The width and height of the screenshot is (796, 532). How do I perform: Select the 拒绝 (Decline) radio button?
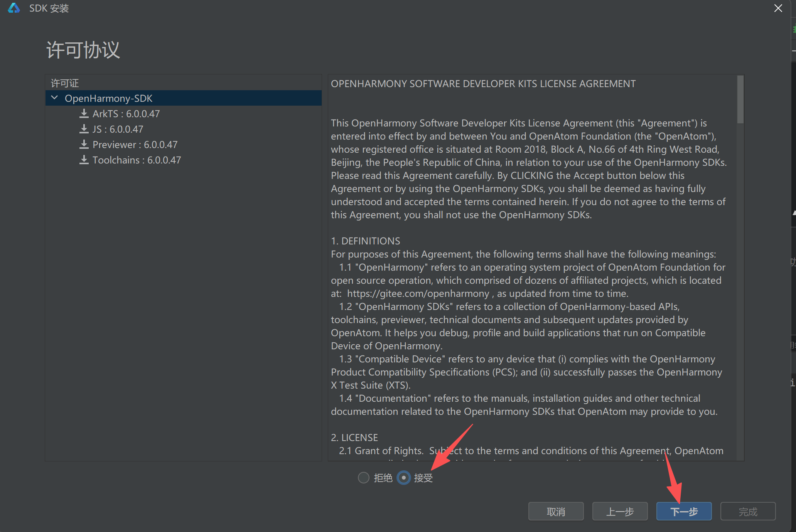[x=363, y=478]
